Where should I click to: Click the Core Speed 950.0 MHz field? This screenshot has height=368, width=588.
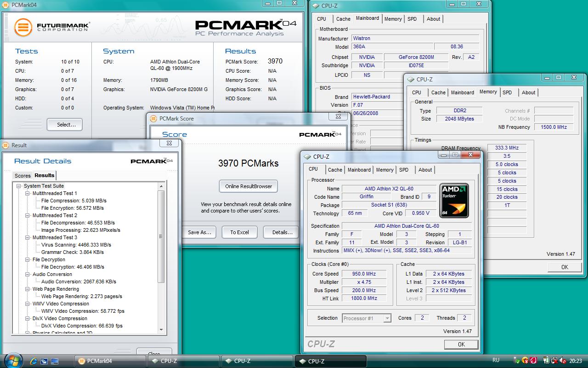(x=364, y=274)
